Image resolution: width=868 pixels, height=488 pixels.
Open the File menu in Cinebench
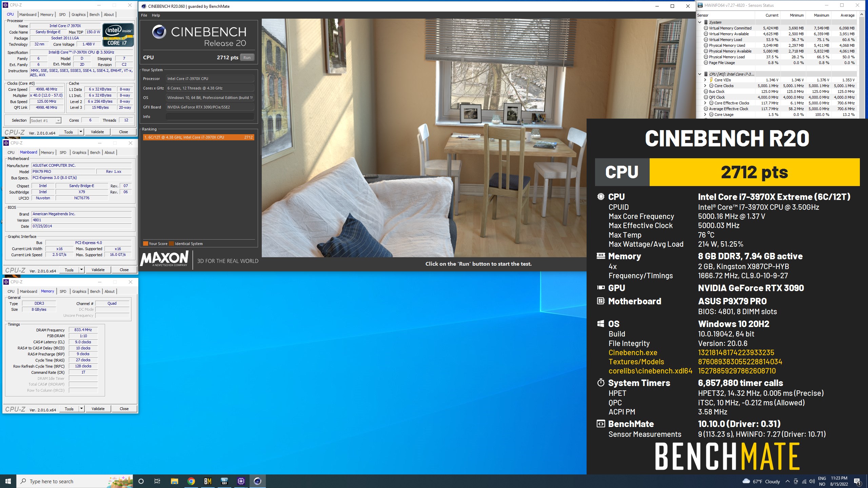(144, 15)
